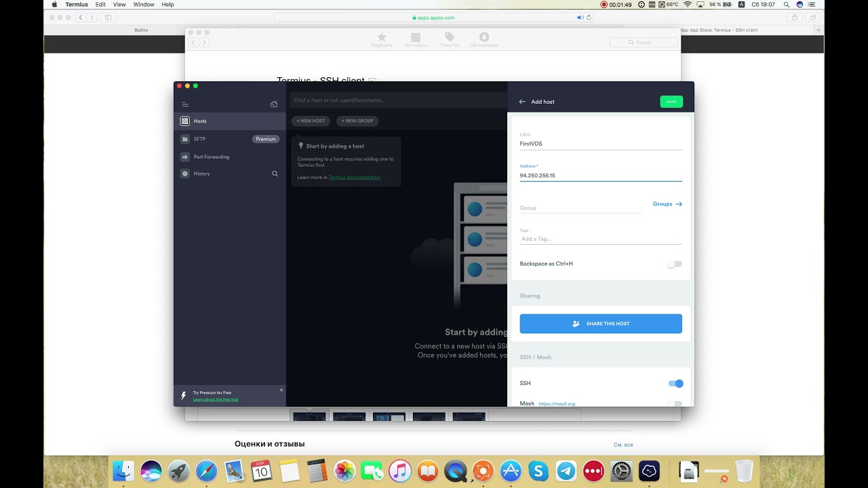Image resolution: width=868 pixels, height=488 pixels.
Task: Open Finder from the Dock
Action: 123,470
